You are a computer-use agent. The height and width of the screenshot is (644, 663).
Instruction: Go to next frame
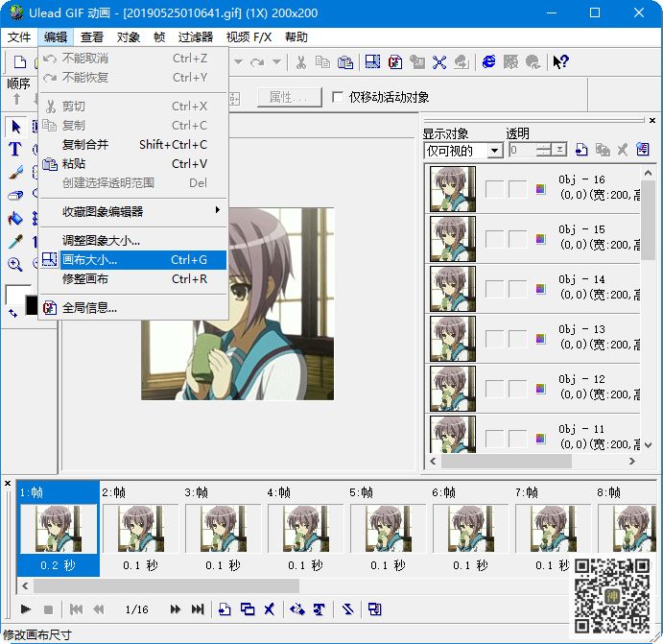175,608
